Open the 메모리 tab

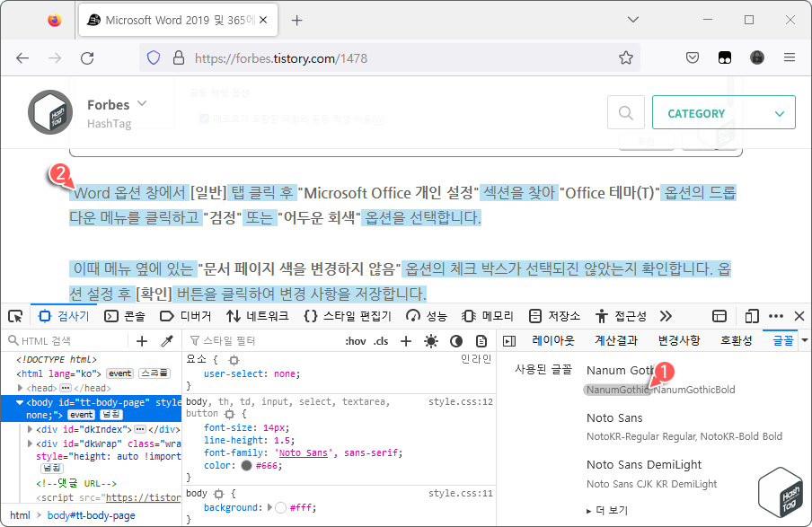click(x=488, y=316)
